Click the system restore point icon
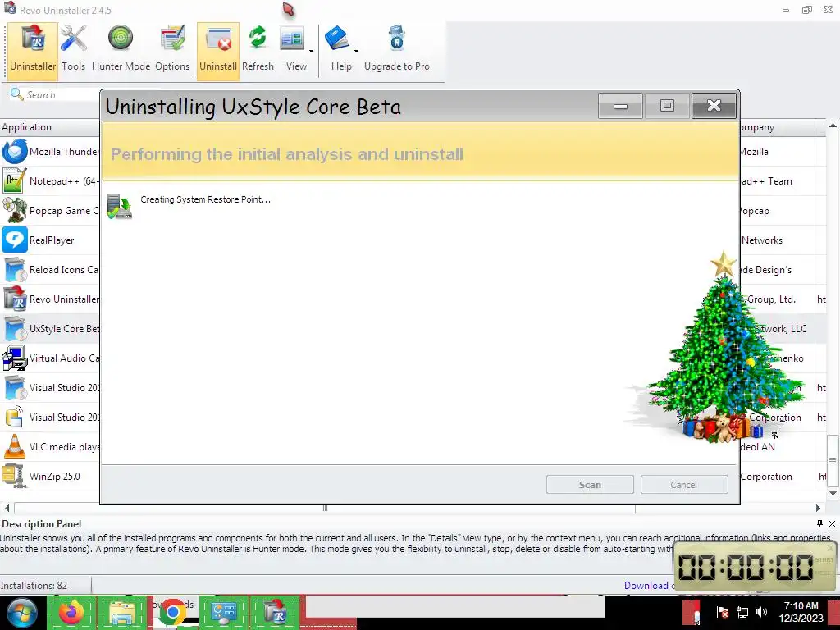Image resolution: width=840 pixels, height=630 pixels. tap(120, 206)
